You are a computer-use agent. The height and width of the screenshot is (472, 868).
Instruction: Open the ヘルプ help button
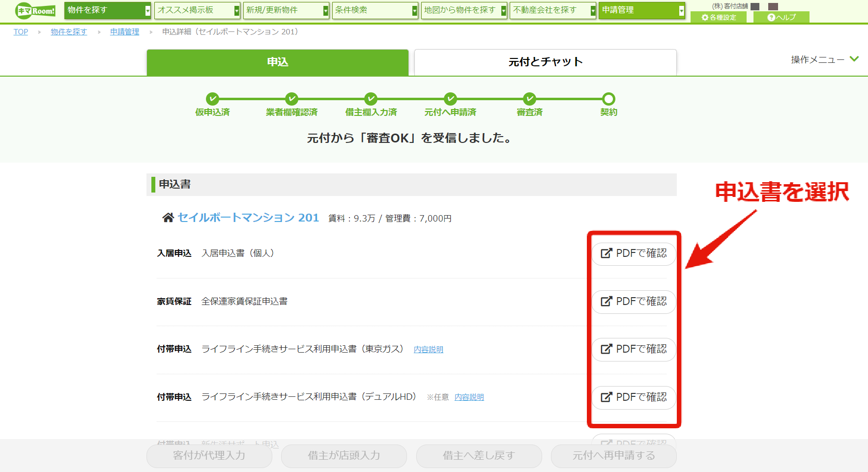[x=781, y=17]
